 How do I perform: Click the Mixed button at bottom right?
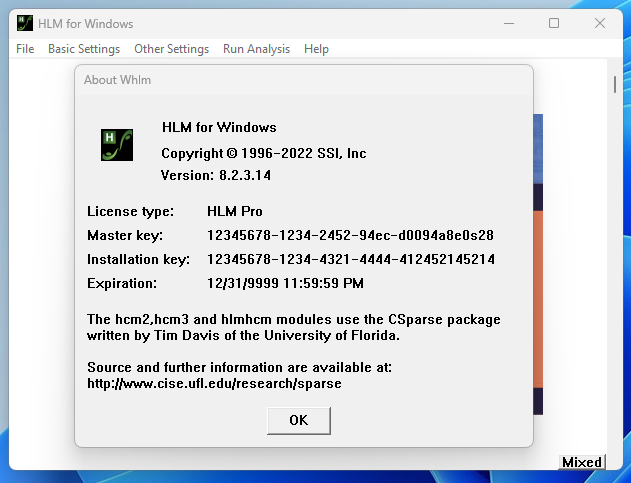pyautogui.click(x=582, y=462)
